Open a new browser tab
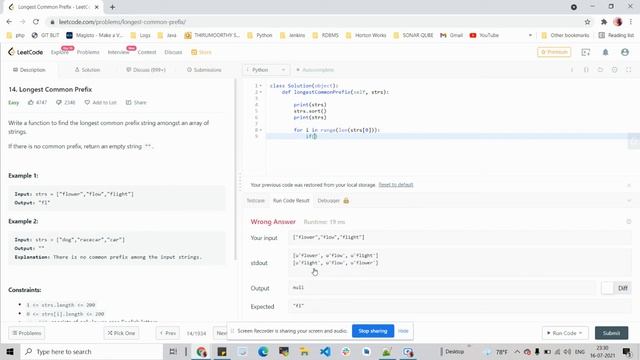This screenshot has height=360, width=640. [x=112, y=7]
